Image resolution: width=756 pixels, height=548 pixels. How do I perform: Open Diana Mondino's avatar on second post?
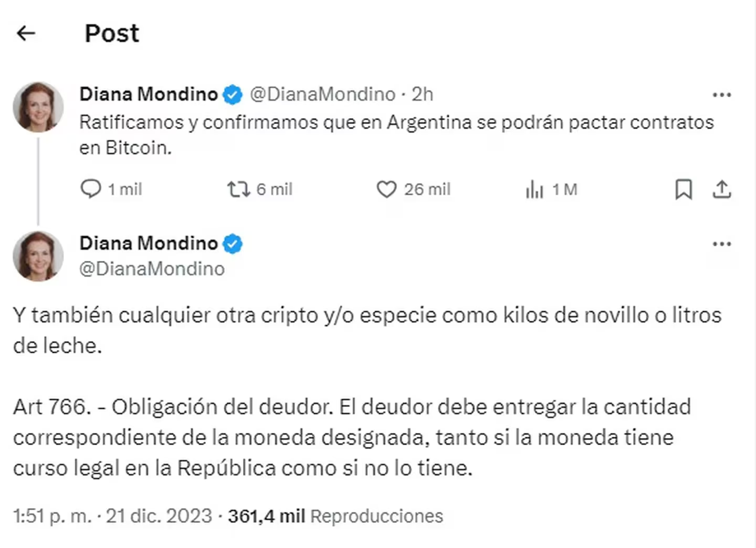pyautogui.click(x=38, y=256)
